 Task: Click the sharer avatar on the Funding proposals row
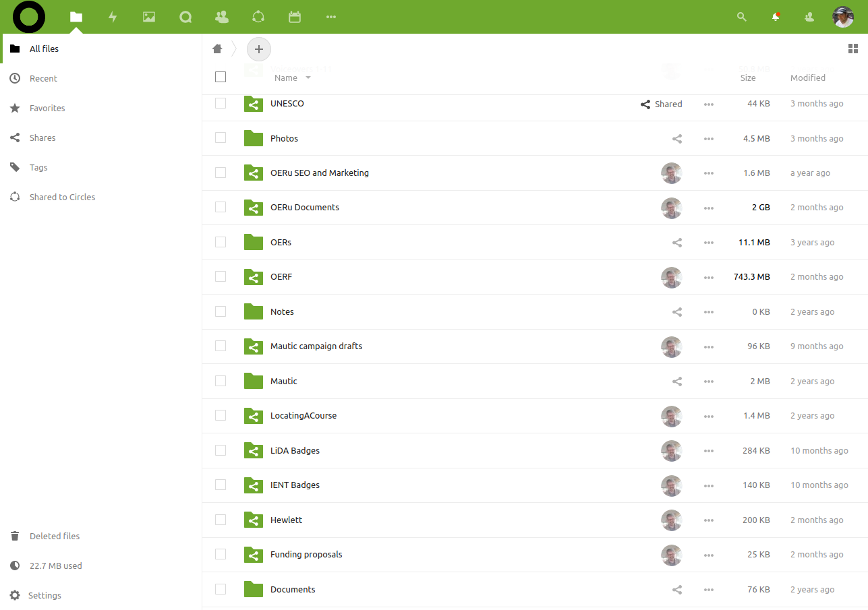click(x=672, y=555)
